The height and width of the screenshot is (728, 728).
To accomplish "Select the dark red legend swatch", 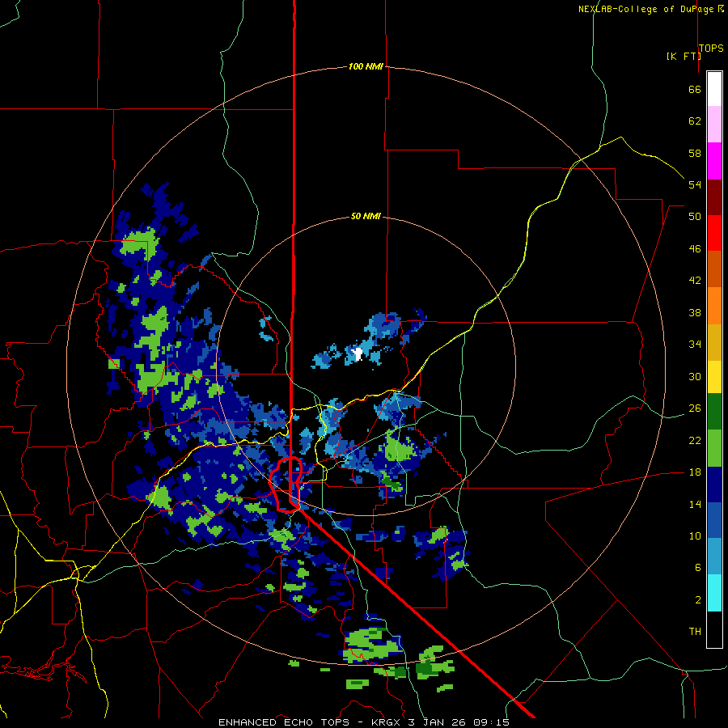I will click(714, 197).
